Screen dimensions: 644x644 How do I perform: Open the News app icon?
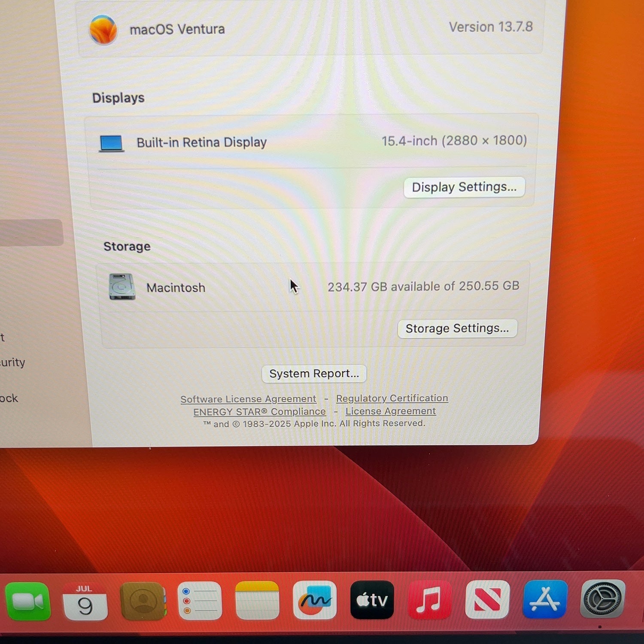487,599
